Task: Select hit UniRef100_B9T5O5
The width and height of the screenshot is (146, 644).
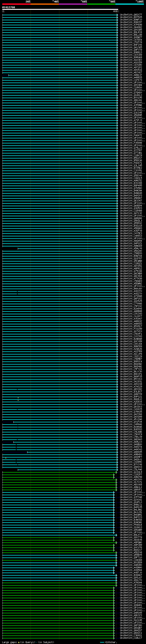Action: coord(131,17)
